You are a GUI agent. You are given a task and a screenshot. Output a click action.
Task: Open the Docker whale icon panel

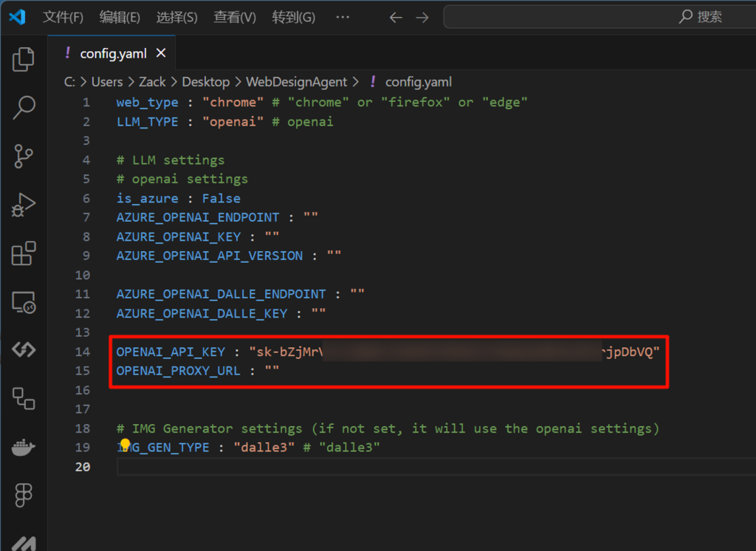(x=24, y=448)
